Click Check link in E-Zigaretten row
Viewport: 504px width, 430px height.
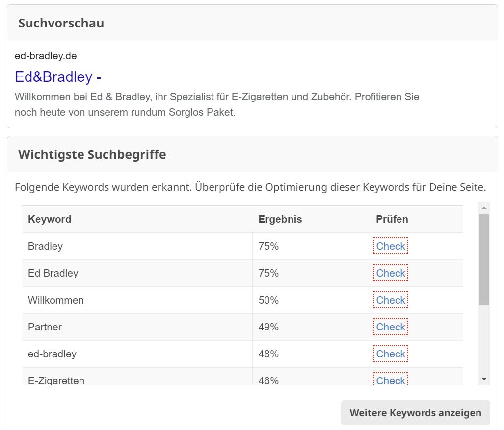click(391, 379)
